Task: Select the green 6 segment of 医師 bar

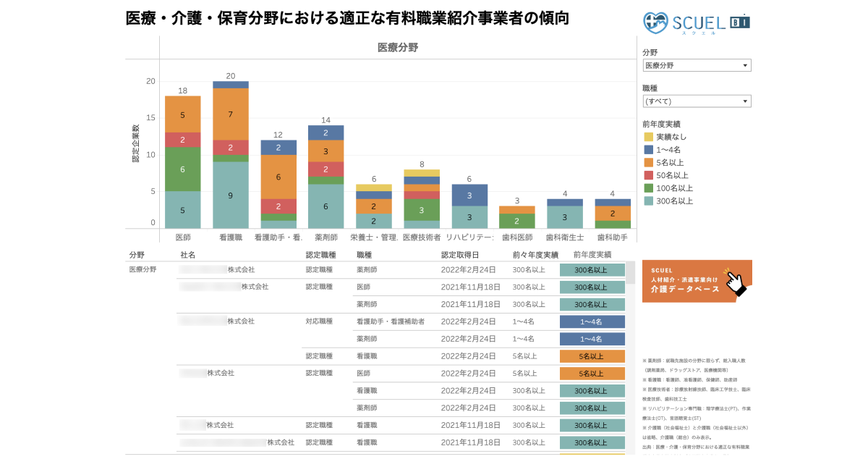Action: coord(182,169)
